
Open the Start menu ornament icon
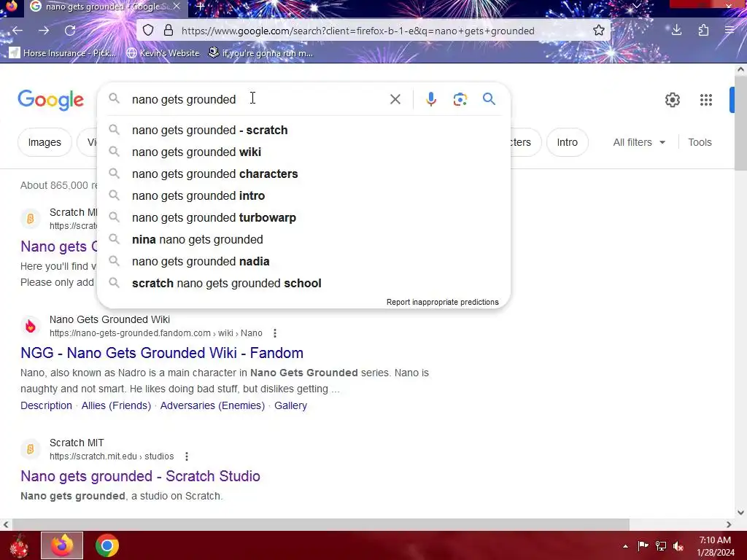[19, 545]
